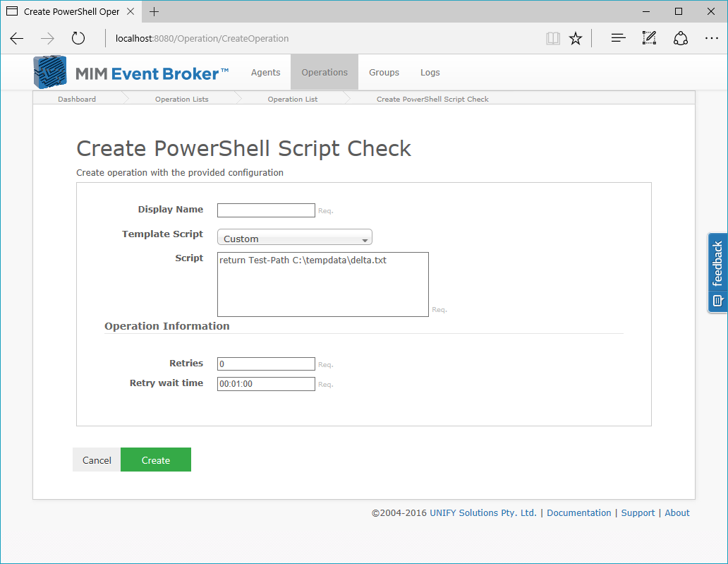This screenshot has height=564, width=728.
Task: Click the feedback clipboard icon
Action: pos(717,301)
